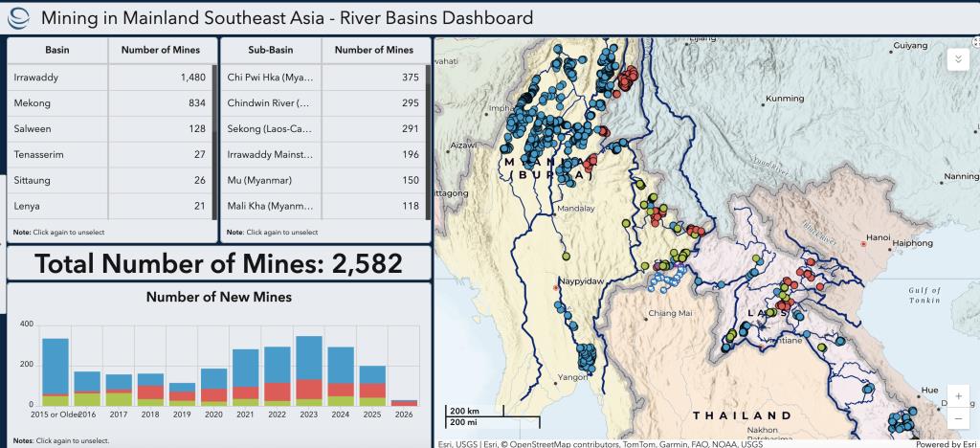Click the Naypyidaw label on the map

pos(581,281)
